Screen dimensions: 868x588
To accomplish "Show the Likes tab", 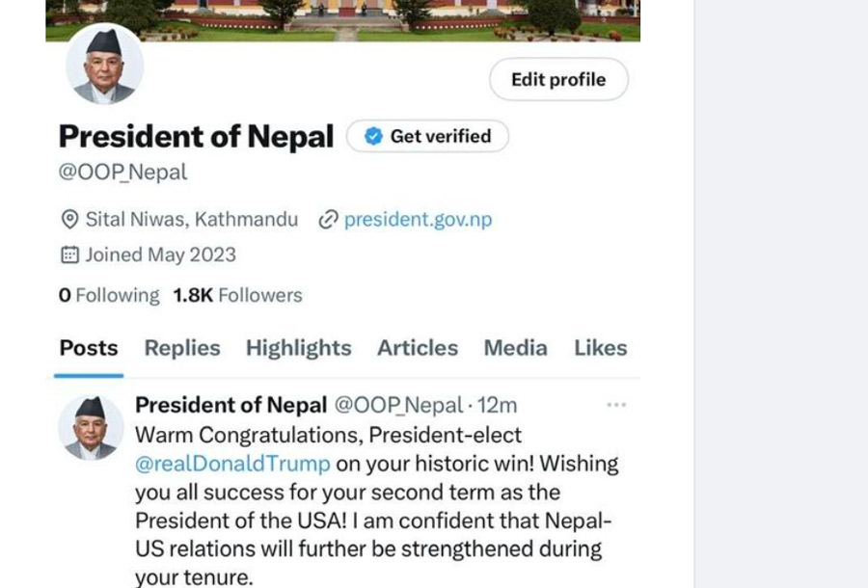I will (600, 348).
